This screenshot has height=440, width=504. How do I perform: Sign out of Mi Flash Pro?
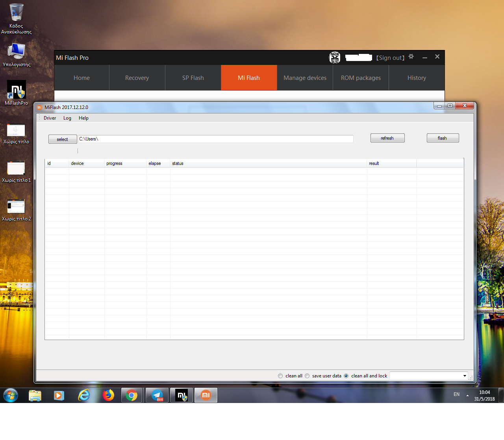pyautogui.click(x=390, y=58)
